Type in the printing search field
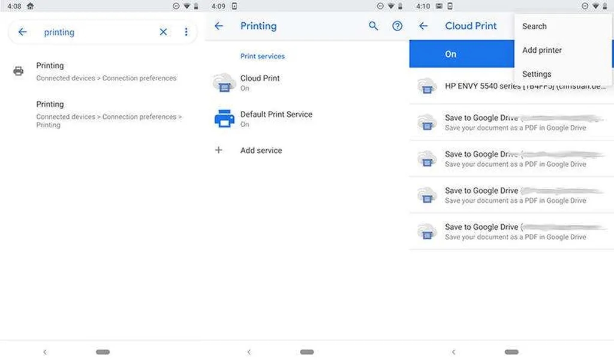The width and height of the screenshot is (614, 364). tap(96, 32)
